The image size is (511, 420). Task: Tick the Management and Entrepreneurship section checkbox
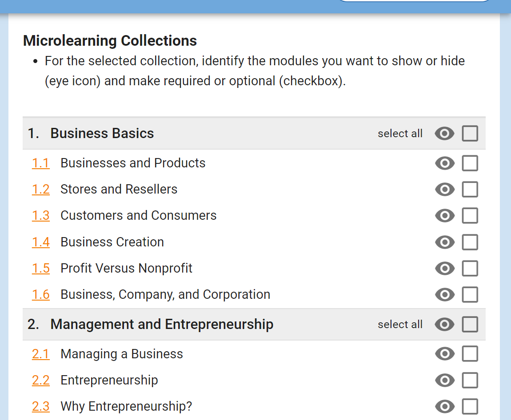[x=470, y=324]
